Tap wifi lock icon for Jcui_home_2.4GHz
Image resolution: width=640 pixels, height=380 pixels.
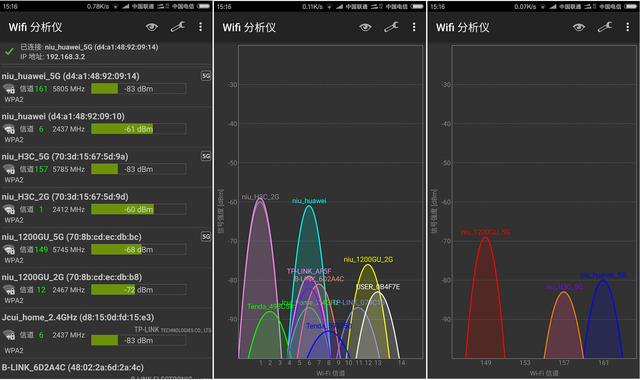[9, 335]
